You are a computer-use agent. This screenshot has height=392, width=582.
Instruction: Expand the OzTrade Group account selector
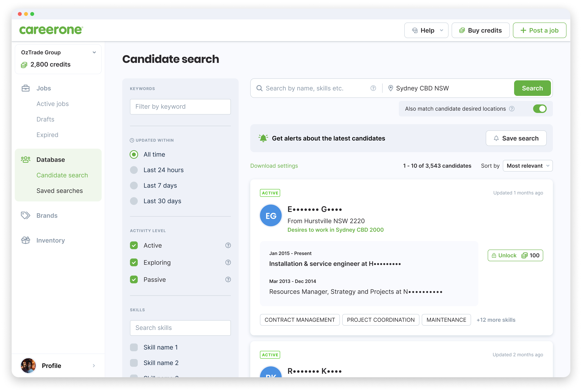pos(94,53)
